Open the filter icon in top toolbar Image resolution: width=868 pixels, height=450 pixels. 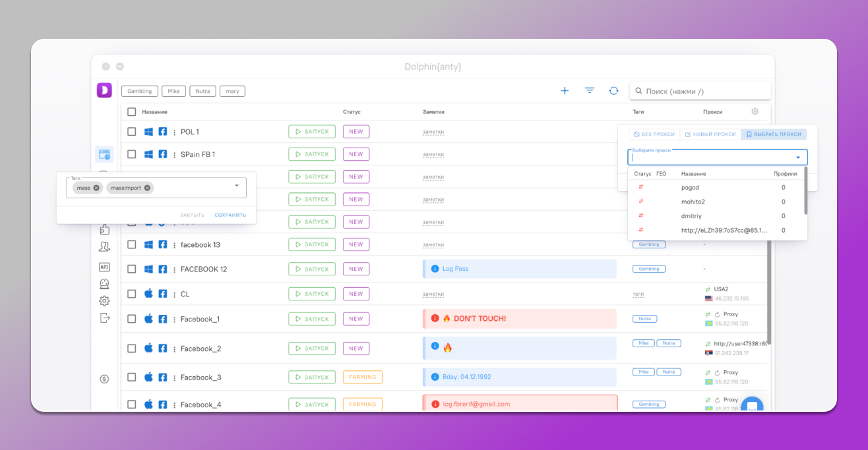click(x=590, y=91)
